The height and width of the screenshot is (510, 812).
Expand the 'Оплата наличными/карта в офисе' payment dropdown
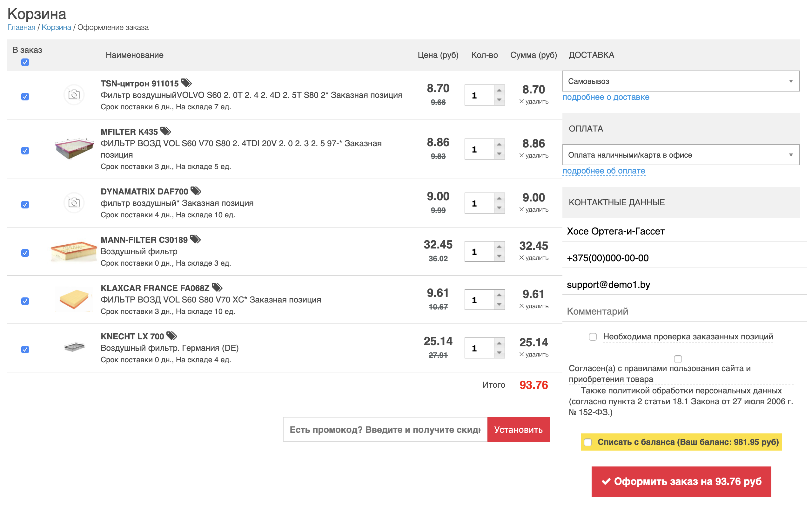point(680,155)
